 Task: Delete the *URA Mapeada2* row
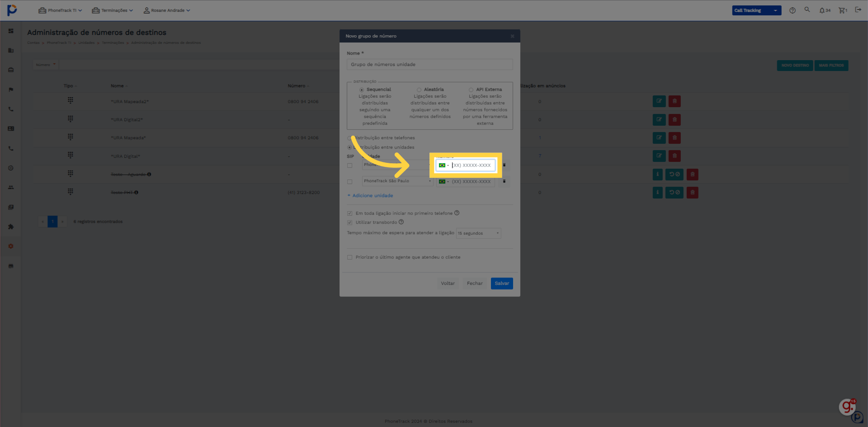[x=675, y=101]
